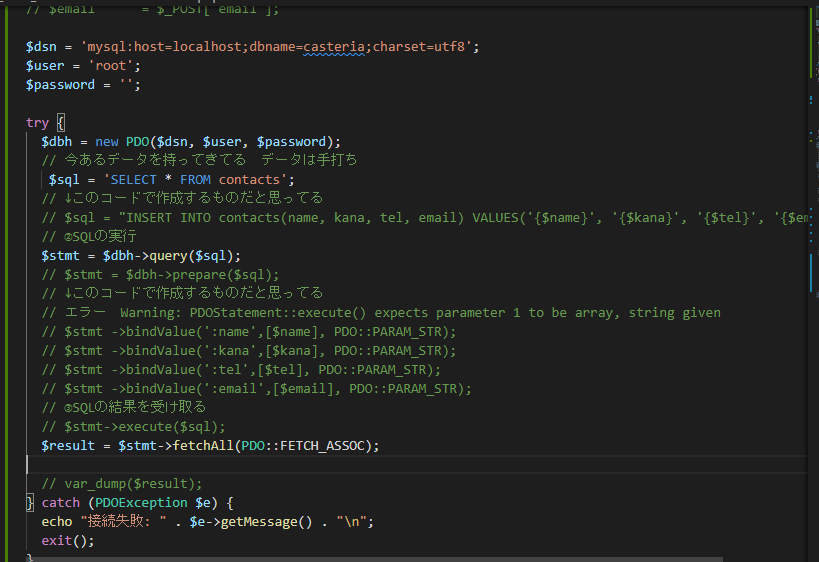Click the horizontal scrollbar at the bottom
Viewport: 819px width, 562px height.
[x=377, y=559]
